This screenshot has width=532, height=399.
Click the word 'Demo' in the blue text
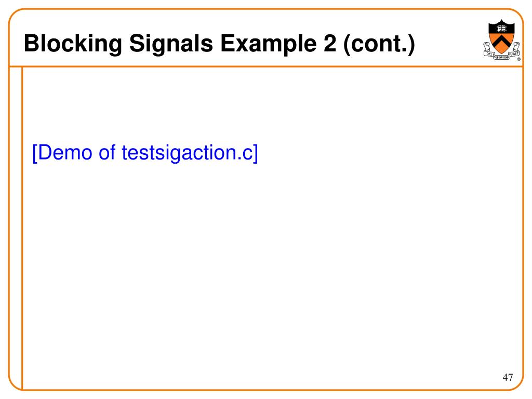[65, 152]
